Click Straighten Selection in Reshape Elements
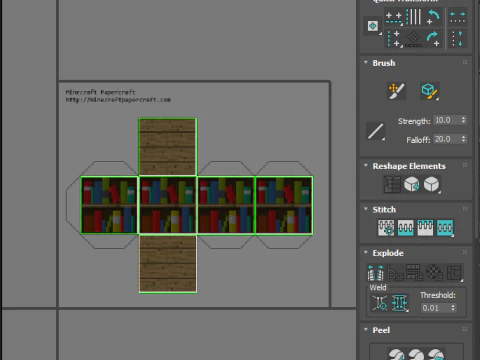The height and width of the screenshot is (360, 480). (392, 184)
